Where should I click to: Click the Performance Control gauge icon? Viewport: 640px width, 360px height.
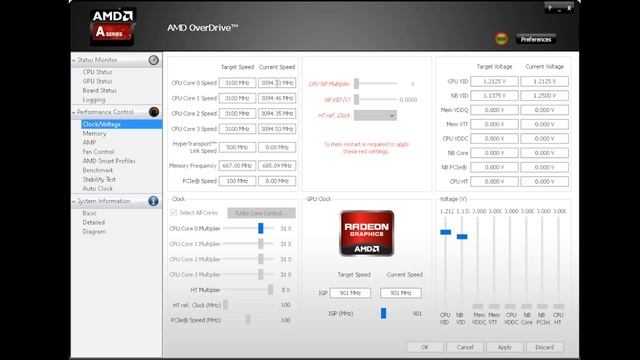click(x=154, y=112)
